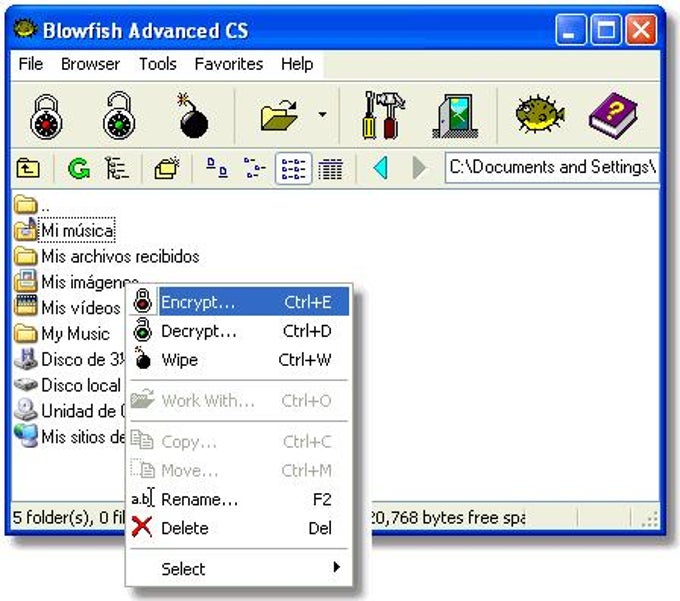The image size is (680, 601).
Task: Click the Encrypt padlock toolbar icon
Action: (46, 117)
